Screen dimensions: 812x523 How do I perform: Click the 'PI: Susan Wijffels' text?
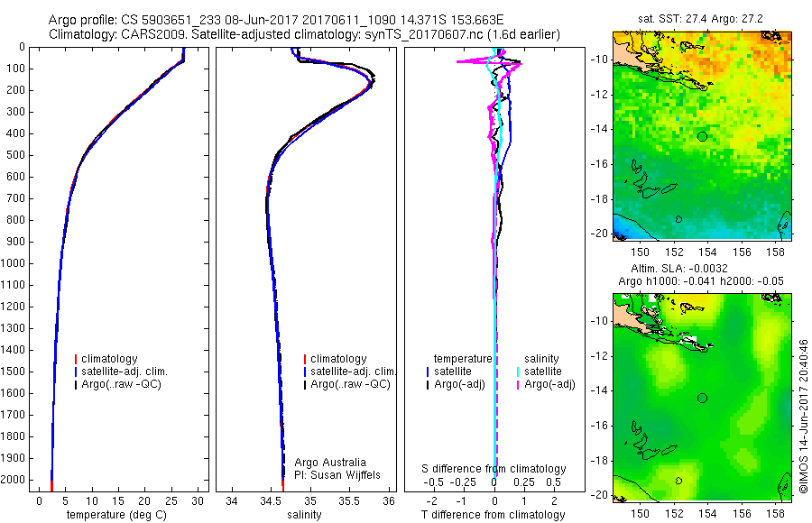click(x=337, y=475)
